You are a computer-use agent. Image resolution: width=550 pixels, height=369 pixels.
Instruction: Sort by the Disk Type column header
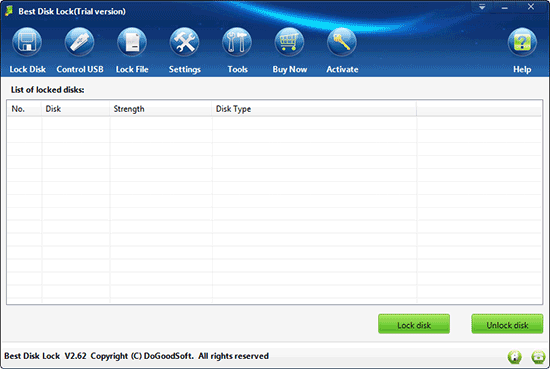pyautogui.click(x=314, y=109)
